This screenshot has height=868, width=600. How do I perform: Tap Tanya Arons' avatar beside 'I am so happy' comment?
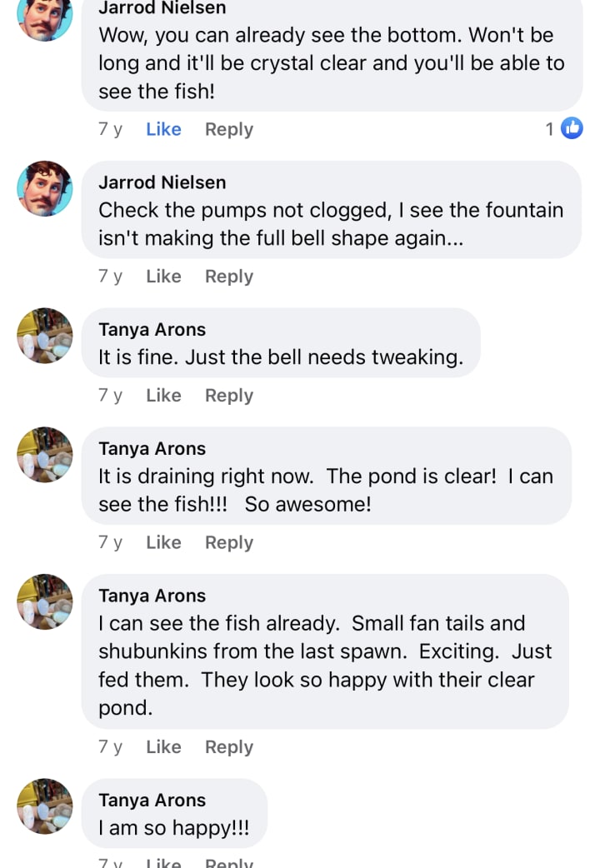click(x=45, y=806)
